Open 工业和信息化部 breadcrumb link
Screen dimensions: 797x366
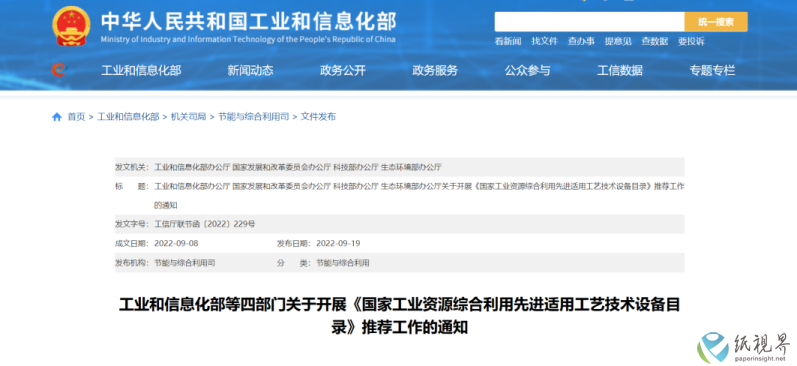128,117
